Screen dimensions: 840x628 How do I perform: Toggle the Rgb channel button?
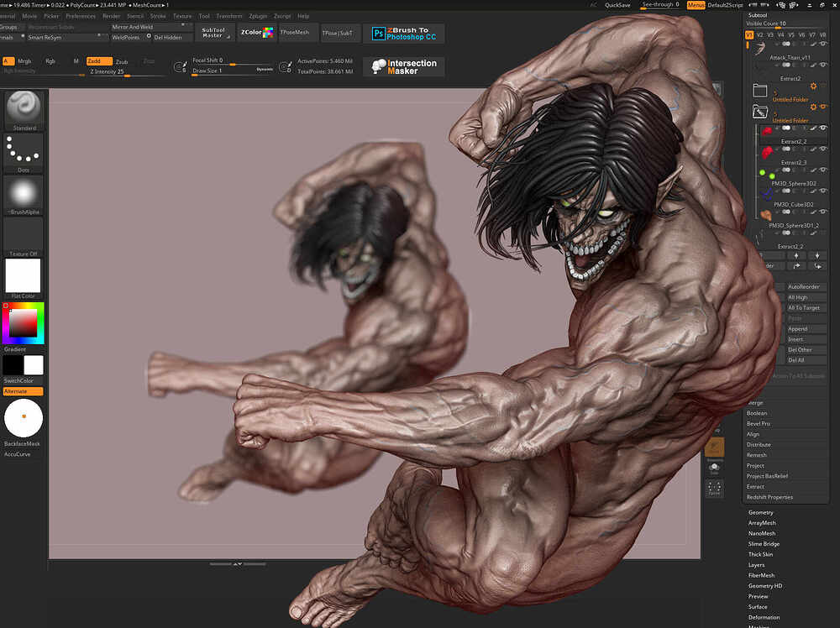50,61
